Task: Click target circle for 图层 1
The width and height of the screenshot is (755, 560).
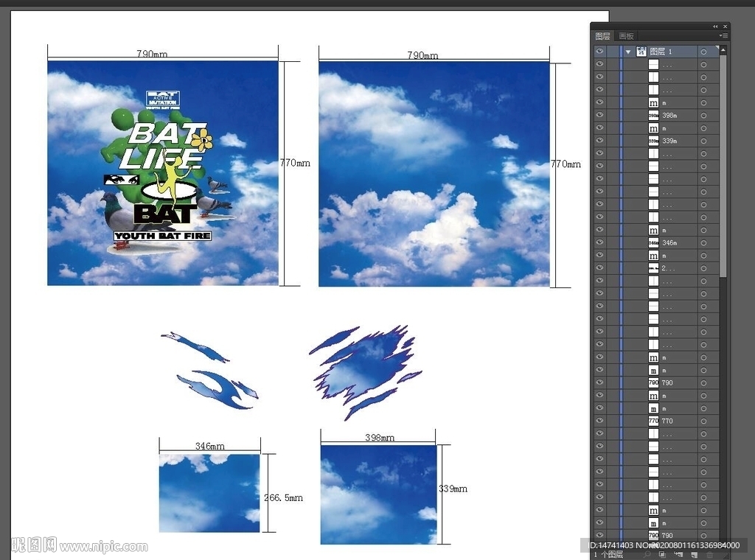Action: coord(703,52)
